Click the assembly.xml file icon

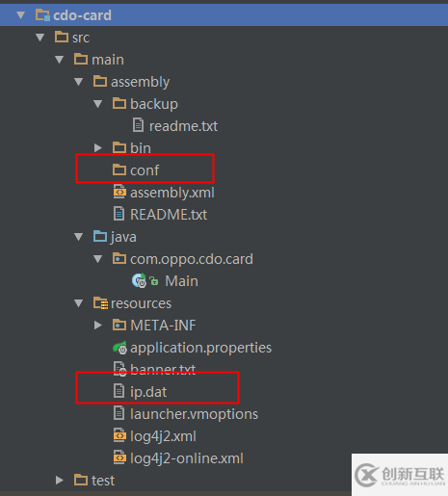119,193
